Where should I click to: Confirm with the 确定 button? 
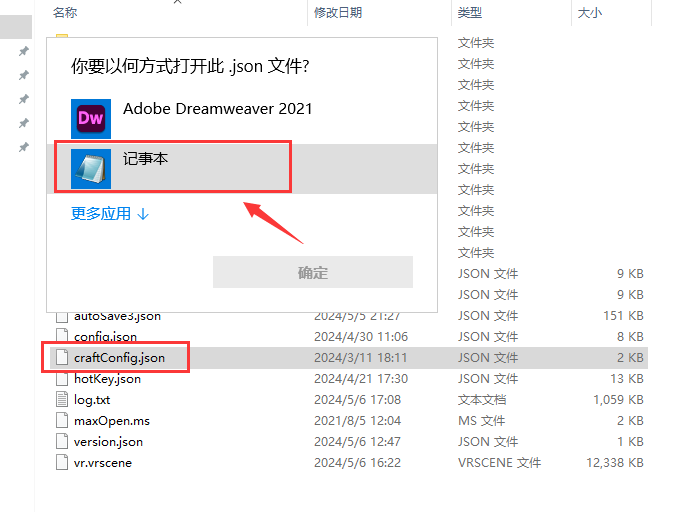313,272
